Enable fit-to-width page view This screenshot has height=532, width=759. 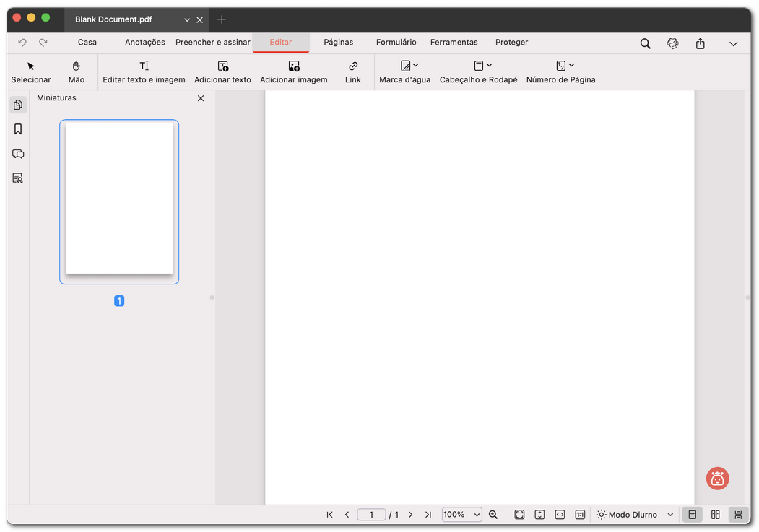(560, 514)
